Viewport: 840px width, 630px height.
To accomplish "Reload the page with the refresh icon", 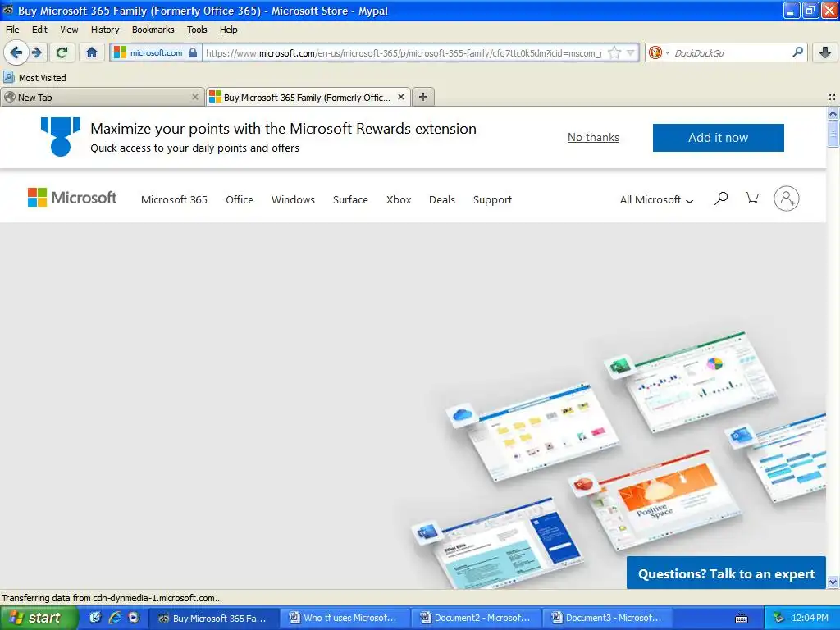I will tap(62, 52).
